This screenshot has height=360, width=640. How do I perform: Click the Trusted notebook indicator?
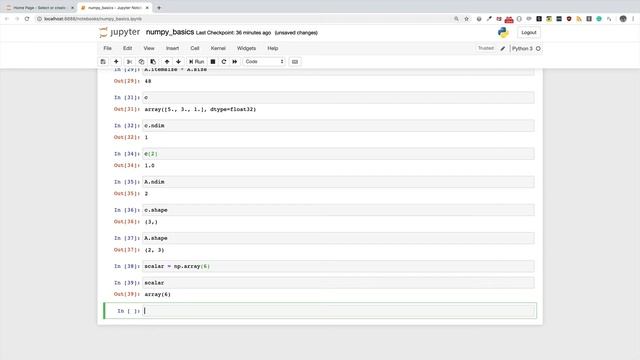pyautogui.click(x=486, y=48)
